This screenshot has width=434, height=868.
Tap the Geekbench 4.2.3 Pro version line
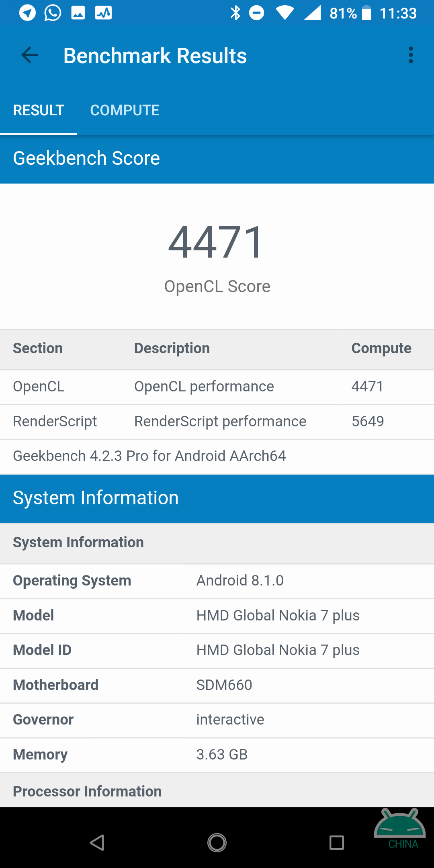[149, 456]
